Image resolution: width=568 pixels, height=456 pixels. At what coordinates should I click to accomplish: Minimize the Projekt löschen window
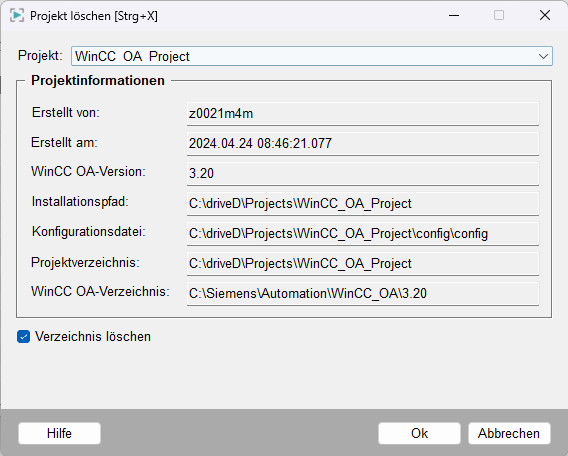pyautogui.click(x=454, y=16)
